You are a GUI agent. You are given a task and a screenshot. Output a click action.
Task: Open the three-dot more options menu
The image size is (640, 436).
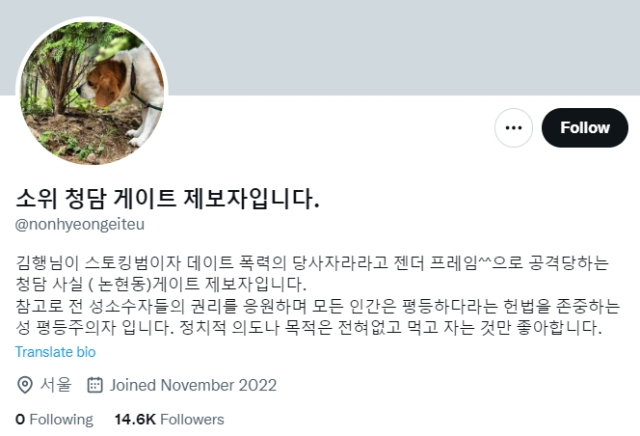[513, 128]
